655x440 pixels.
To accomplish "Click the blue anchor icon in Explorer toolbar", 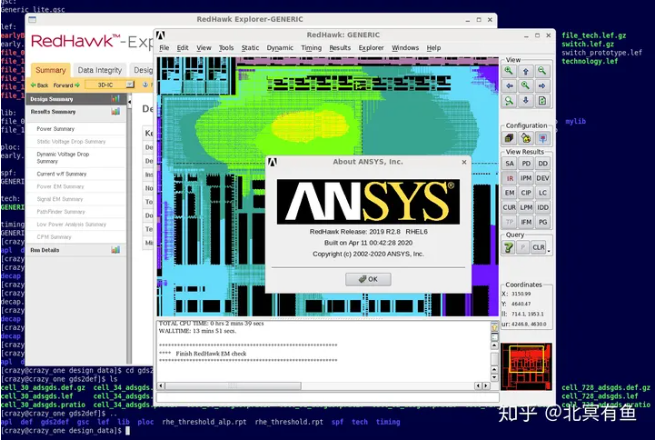I will (x=145, y=85).
